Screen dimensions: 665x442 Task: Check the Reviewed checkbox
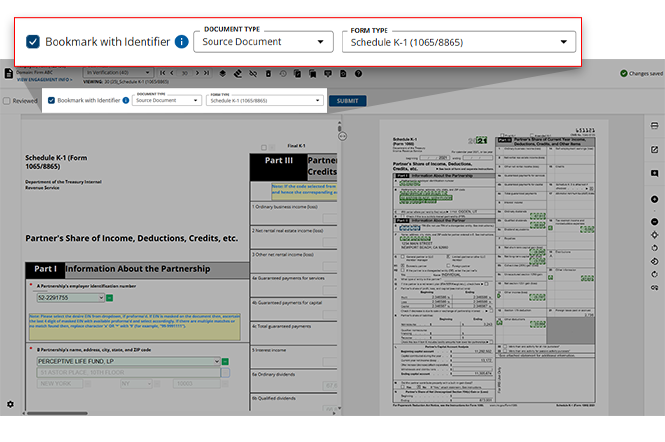[8, 101]
